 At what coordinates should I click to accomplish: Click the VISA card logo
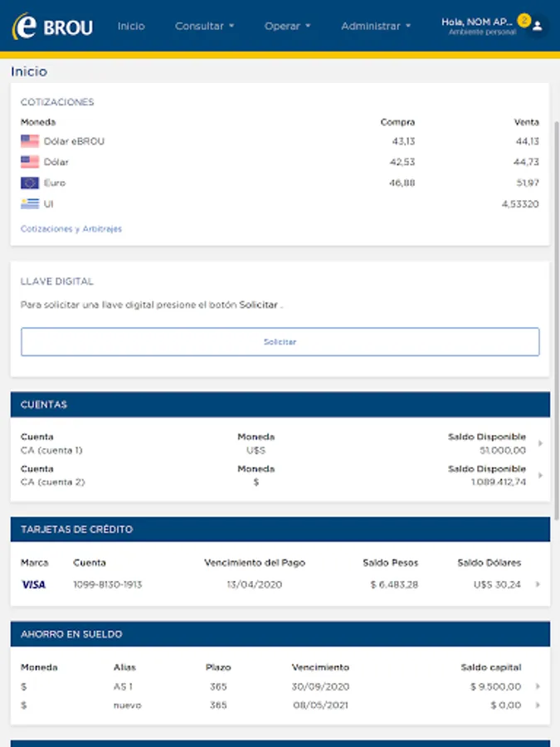(x=33, y=584)
